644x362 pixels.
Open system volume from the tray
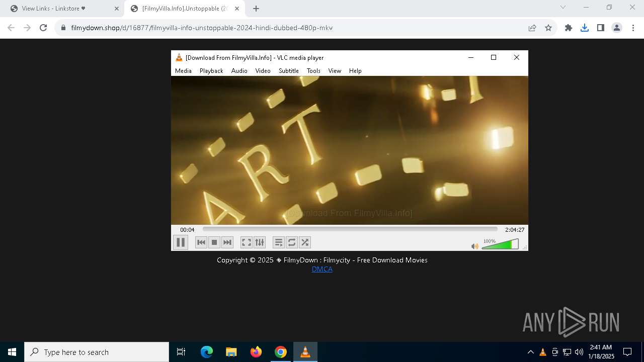pyautogui.click(x=579, y=352)
